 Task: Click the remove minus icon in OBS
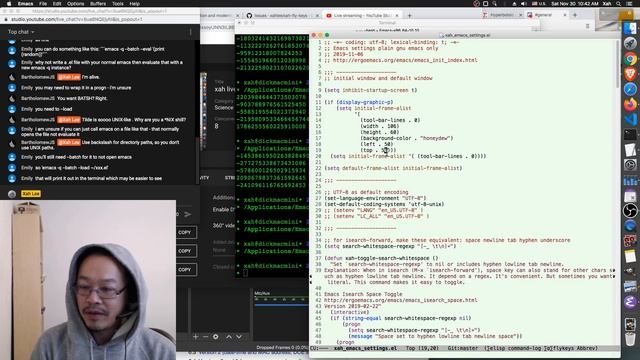click(x=205, y=337)
